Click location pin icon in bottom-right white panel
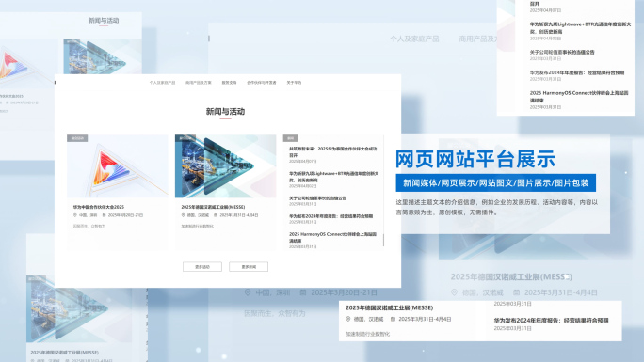644x362 pixels. click(x=347, y=319)
